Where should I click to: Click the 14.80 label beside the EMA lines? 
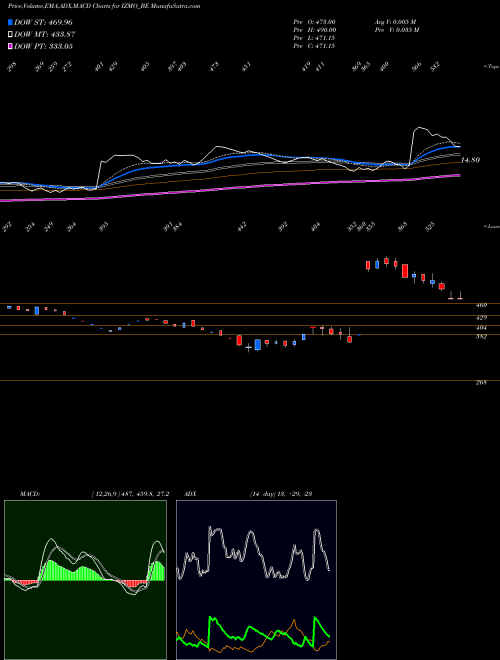pyautogui.click(x=470, y=160)
